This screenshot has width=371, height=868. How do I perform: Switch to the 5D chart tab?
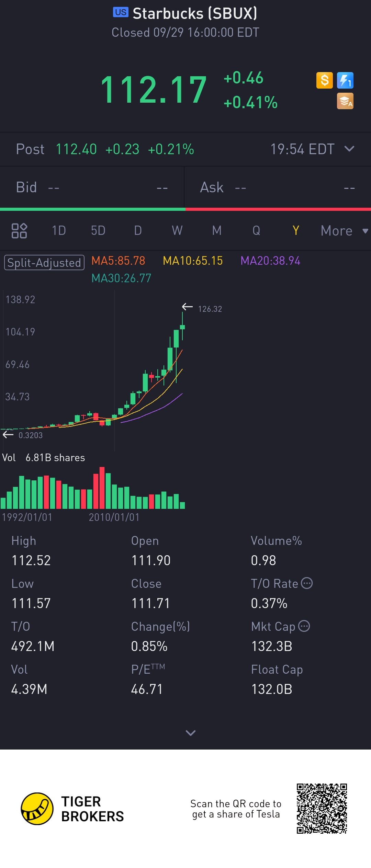pyautogui.click(x=98, y=231)
